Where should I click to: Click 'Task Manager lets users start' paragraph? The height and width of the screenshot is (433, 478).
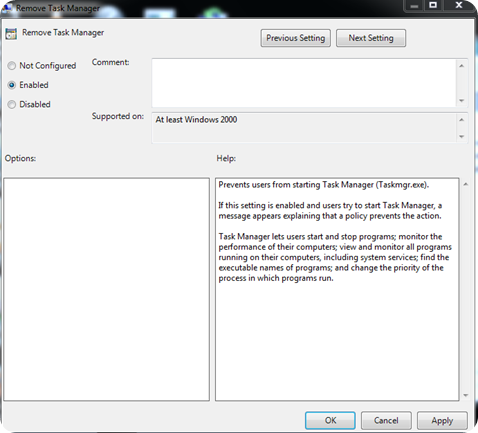(x=335, y=257)
